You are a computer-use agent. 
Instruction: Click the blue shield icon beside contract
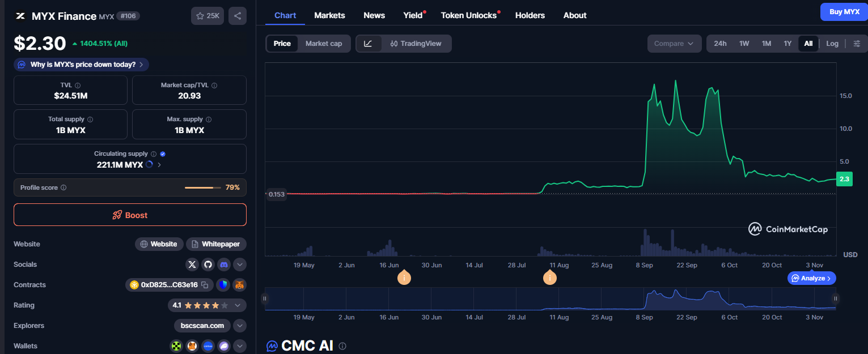coord(223,285)
